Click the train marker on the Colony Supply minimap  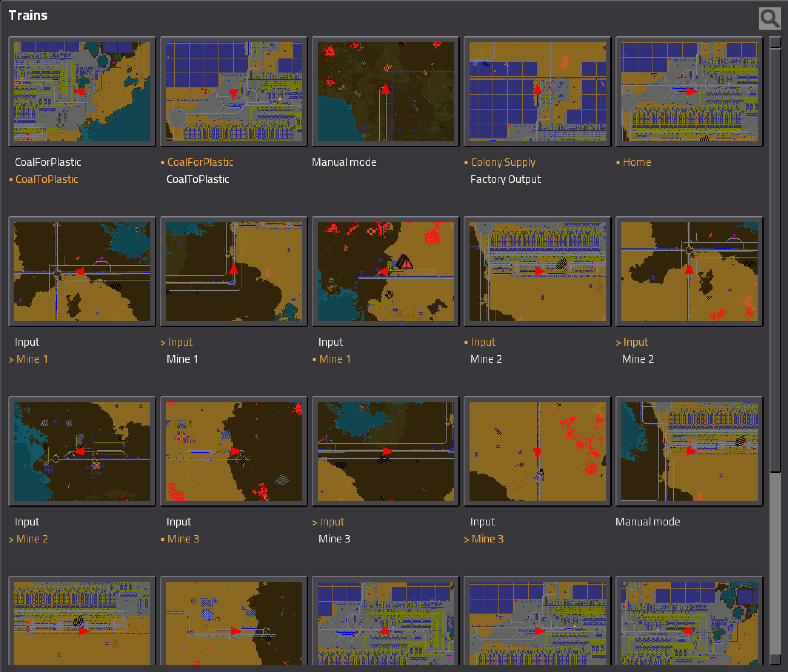point(537,90)
